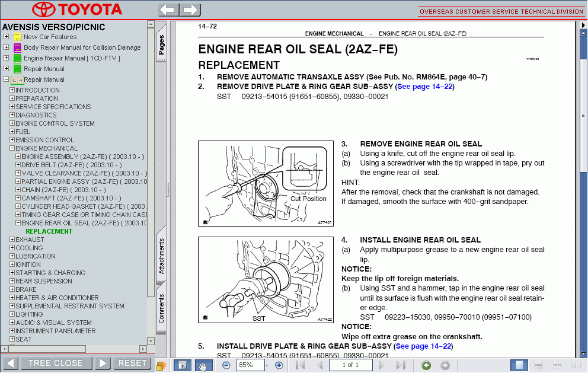Switch to continuous facing layout
The width and height of the screenshot is (588, 373).
tap(557, 365)
